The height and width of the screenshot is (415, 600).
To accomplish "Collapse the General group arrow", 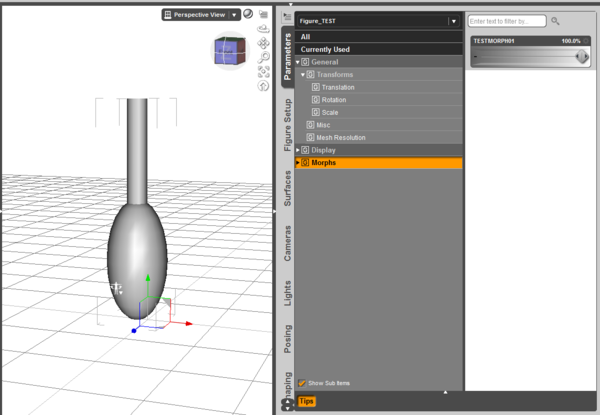I will tap(298, 62).
